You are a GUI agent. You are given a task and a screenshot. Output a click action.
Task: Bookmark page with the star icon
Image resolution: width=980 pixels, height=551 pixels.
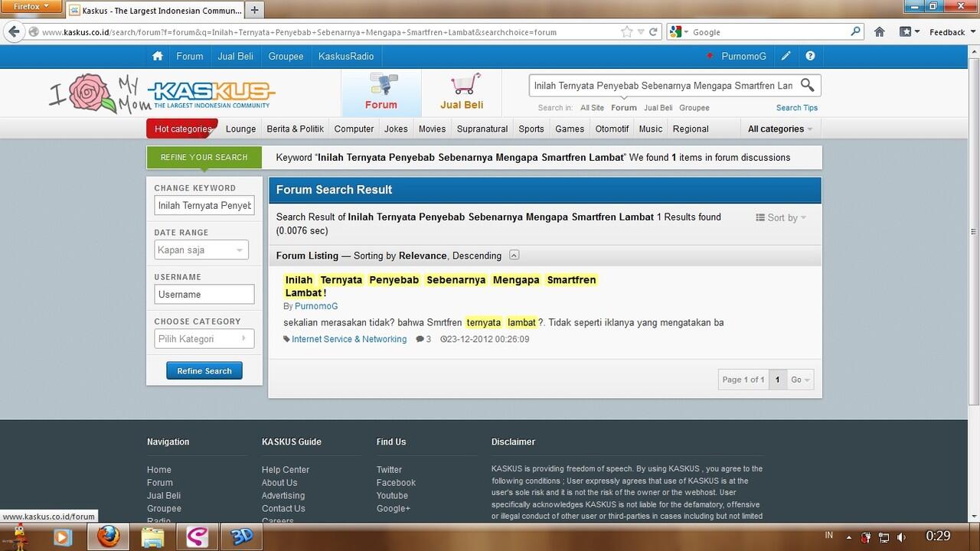click(627, 32)
